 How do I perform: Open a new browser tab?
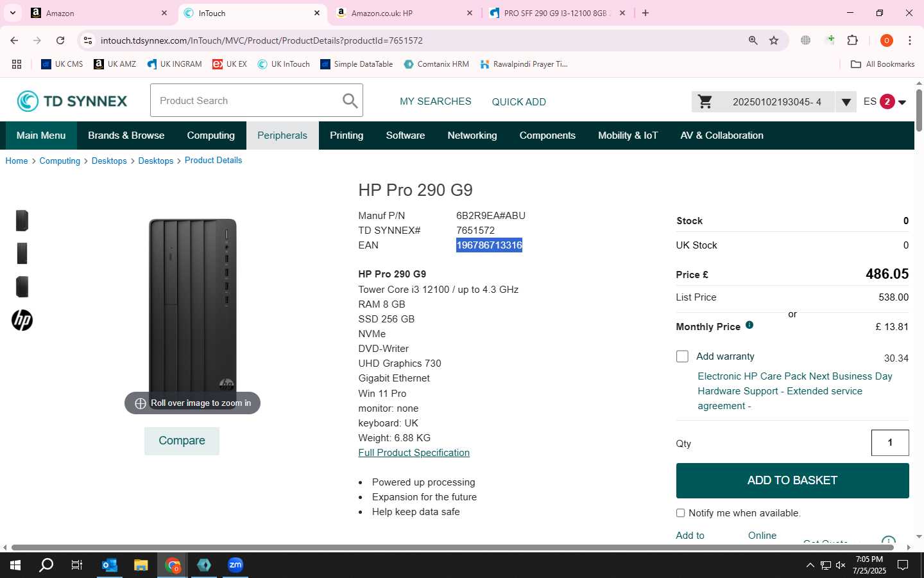[x=646, y=13]
